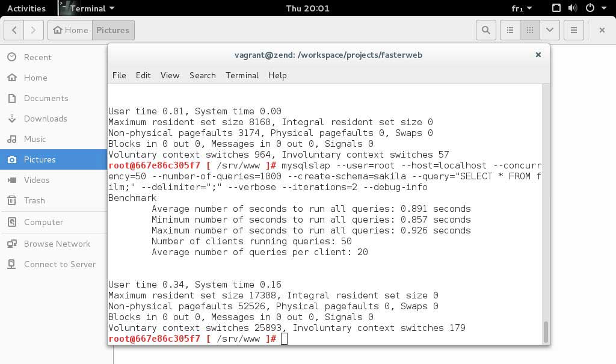Viewport: 616px width, 364px height.
Task: Open Trash in the sidebar
Action: [x=54, y=200]
